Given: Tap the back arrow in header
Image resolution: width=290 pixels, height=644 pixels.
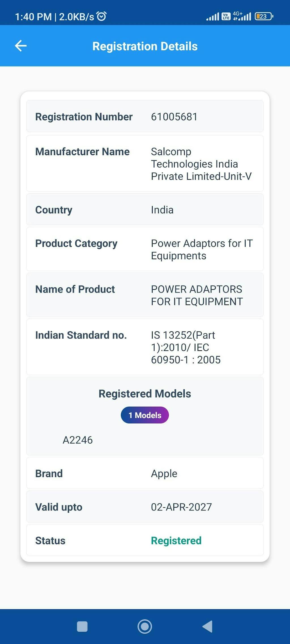Looking at the screenshot, I should (x=21, y=46).
